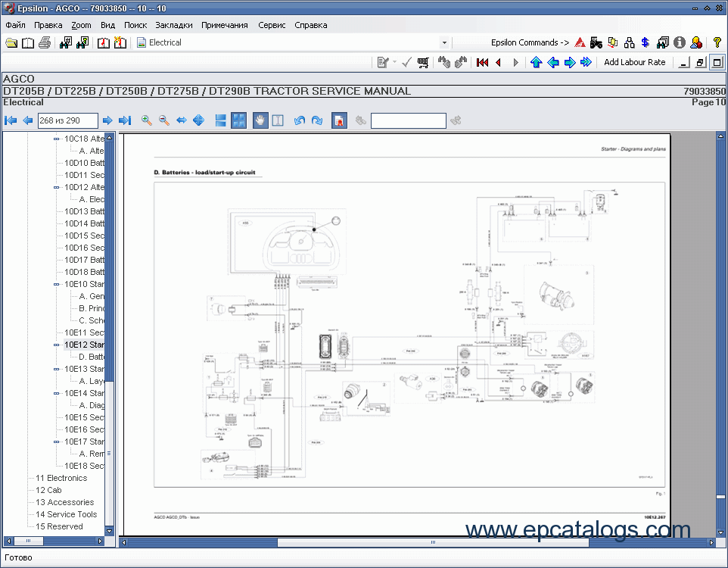The height and width of the screenshot is (568, 728).
Task: Open file with the folder icon
Action: [x=11, y=42]
